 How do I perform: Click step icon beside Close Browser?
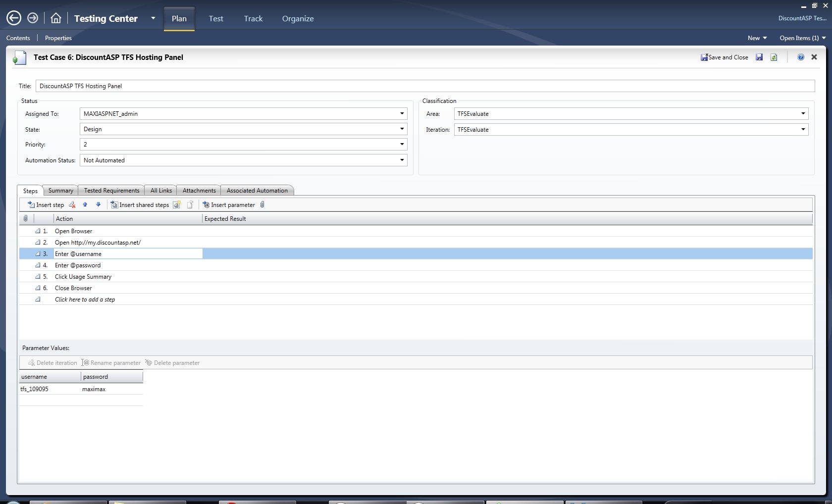[x=38, y=288]
